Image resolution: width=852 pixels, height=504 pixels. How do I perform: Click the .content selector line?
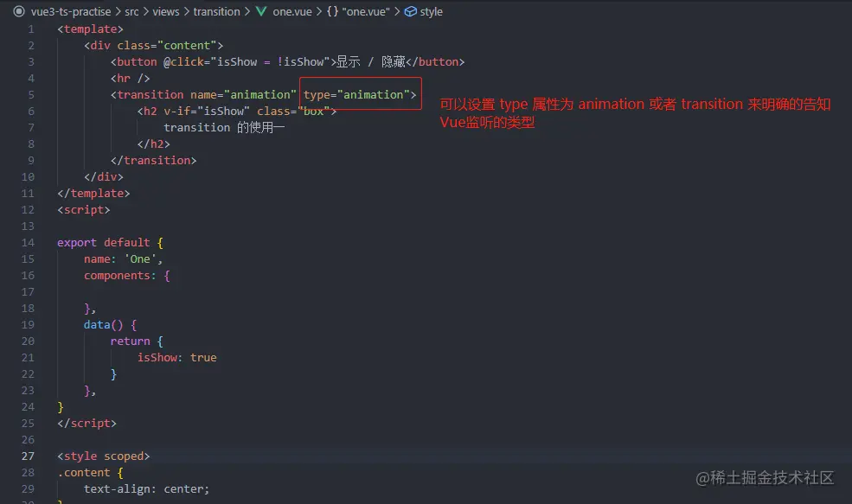[x=90, y=473]
